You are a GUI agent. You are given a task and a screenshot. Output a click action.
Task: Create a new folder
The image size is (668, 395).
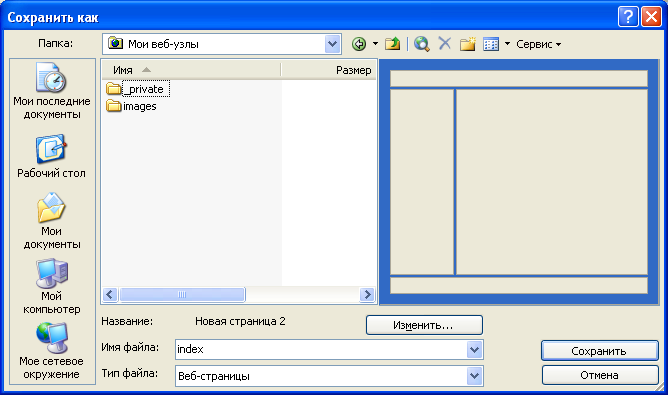(x=468, y=44)
